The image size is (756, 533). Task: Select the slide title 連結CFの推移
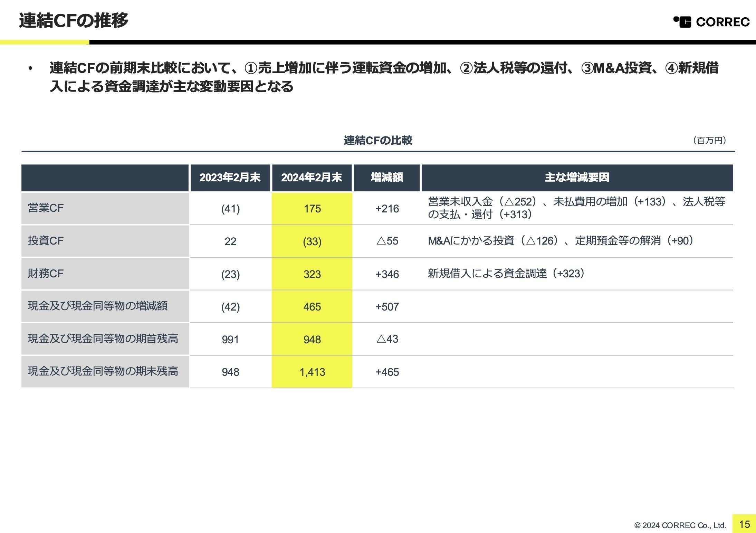pyautogui.click(x=74, y=20)
